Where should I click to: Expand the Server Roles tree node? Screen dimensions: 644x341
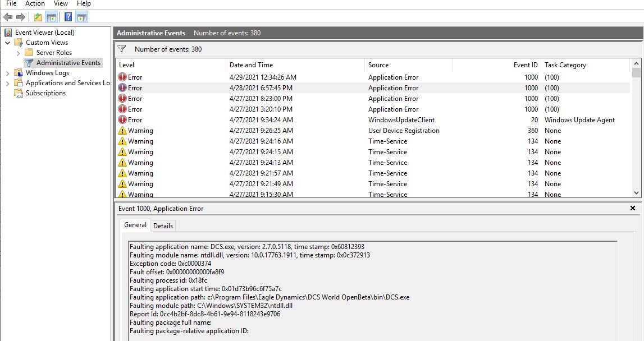point(18,53)
